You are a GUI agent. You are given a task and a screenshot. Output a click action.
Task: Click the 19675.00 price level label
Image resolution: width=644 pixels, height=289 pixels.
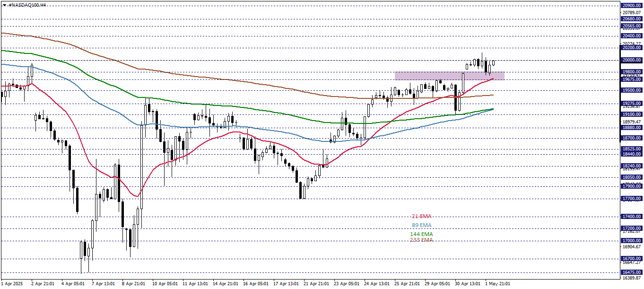pyautogui.click(x=631, y=79)
